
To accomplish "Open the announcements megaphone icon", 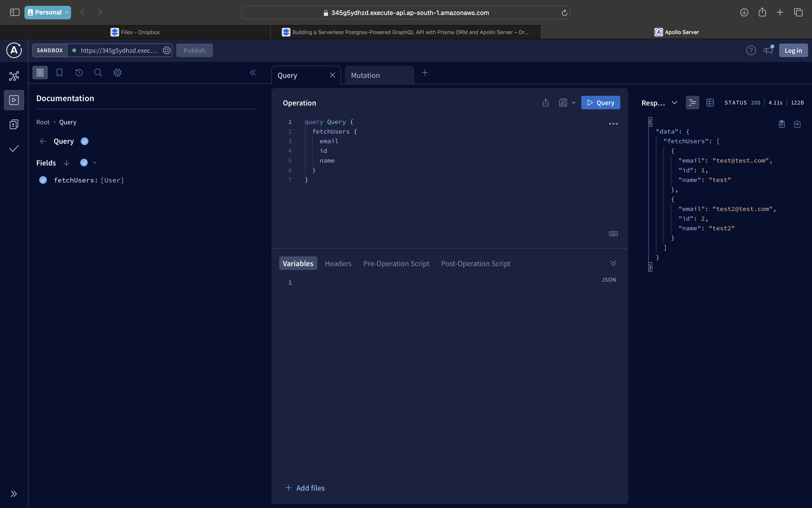I will (768, 50).
